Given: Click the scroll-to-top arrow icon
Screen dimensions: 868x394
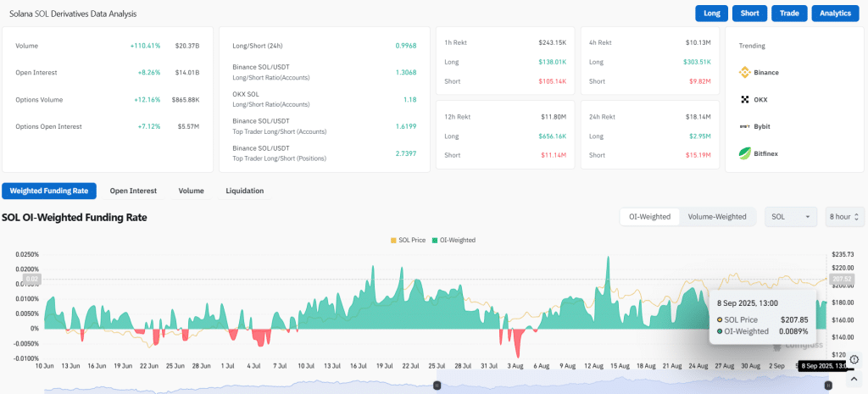Looking at the screenshot, I should click(x=854, y=379).
